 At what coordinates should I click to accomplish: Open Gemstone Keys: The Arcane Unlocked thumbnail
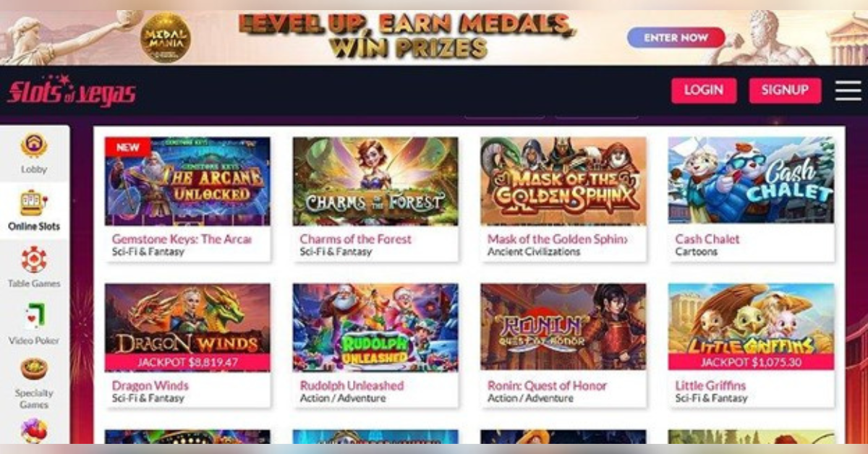click(x=188, y=181)
